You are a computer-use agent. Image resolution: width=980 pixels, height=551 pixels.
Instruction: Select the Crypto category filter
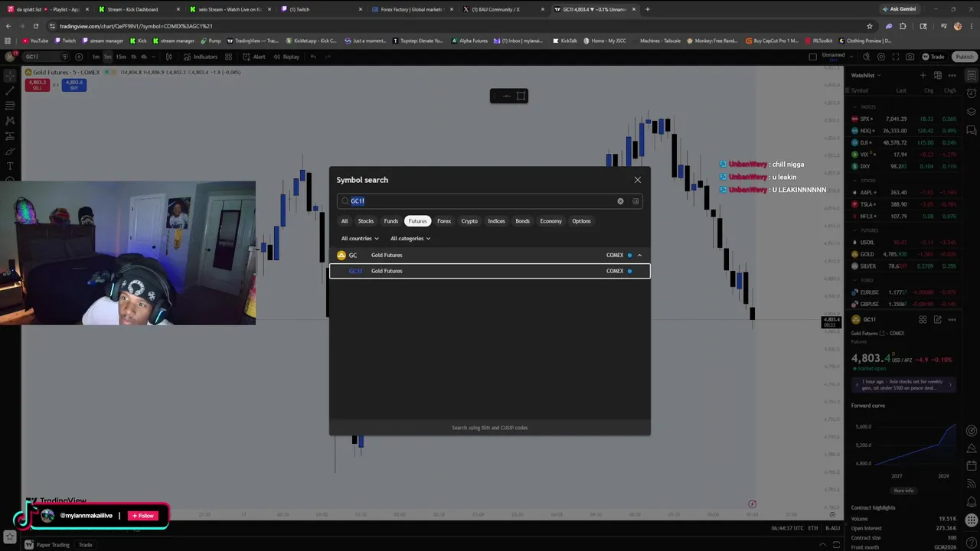tap(469, 221)
